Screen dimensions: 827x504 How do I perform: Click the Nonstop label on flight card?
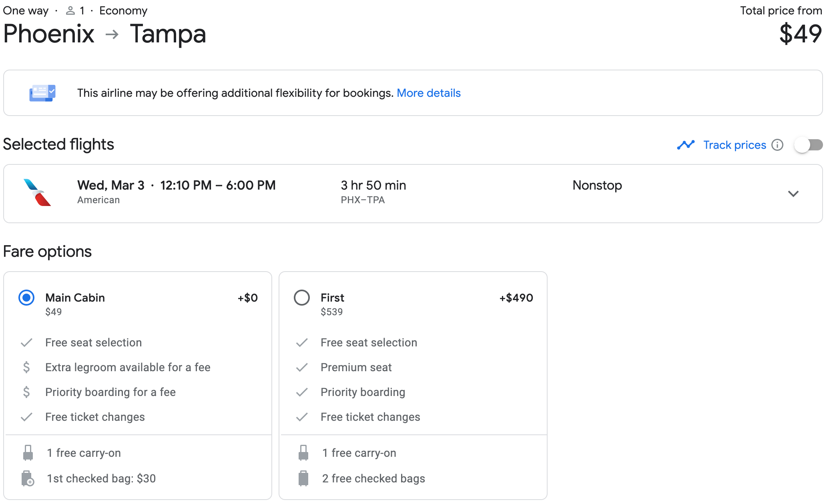coord(597,185)
